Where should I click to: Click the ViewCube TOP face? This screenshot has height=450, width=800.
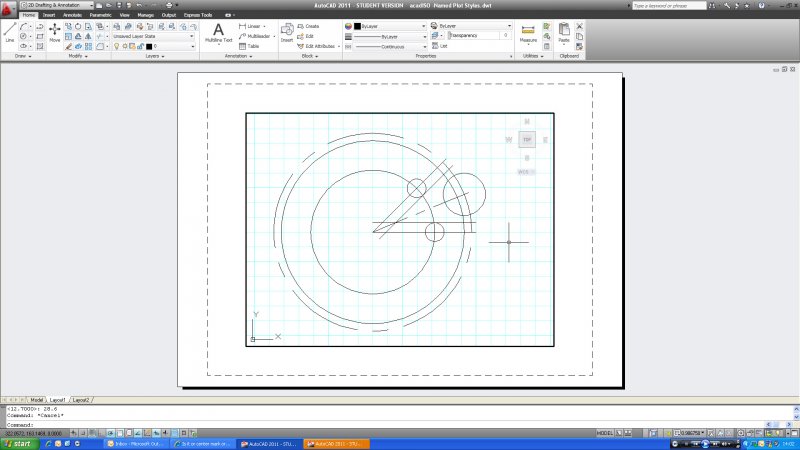coord(527,141)
